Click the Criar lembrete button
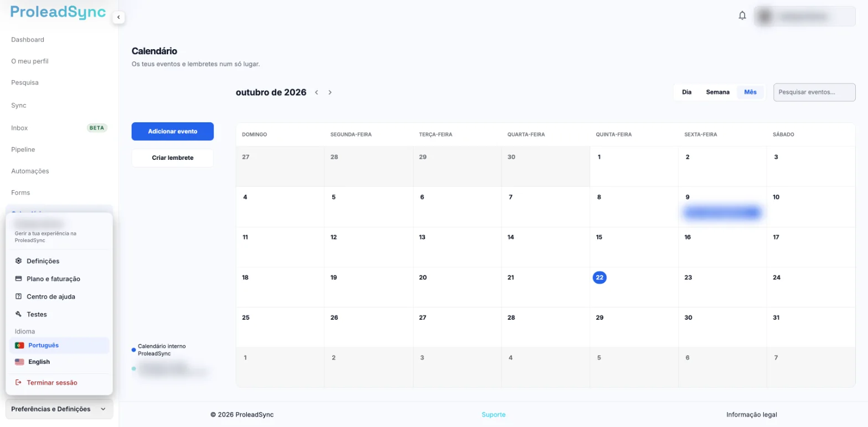Viewport: 868px width, 427px height. pos(173,158)
